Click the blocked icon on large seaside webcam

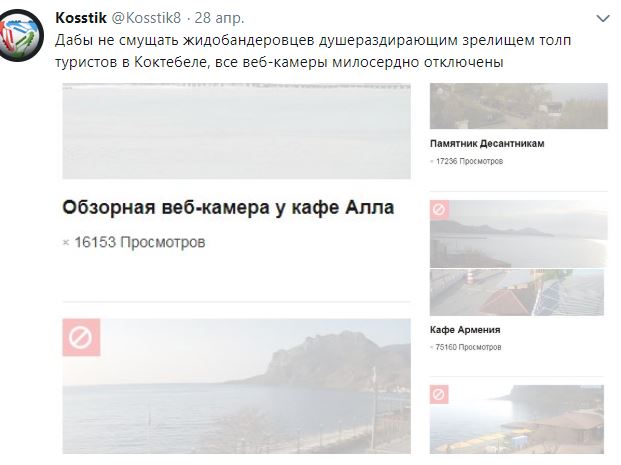click(x=81, y=337)
